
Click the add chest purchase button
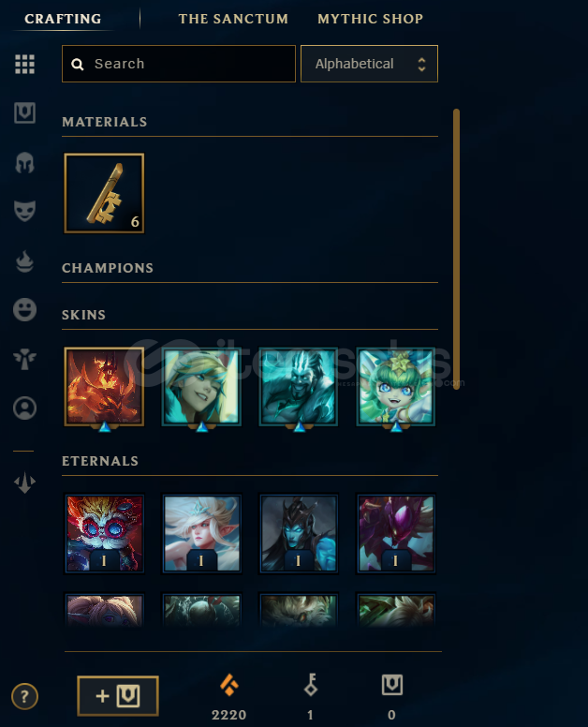point(118,696)
